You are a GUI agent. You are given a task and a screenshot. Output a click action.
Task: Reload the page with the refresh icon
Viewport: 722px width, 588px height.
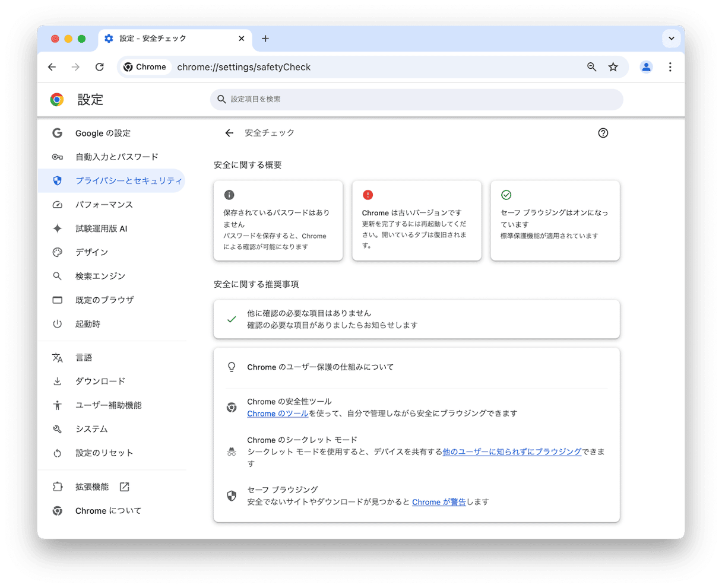point(100,67)
